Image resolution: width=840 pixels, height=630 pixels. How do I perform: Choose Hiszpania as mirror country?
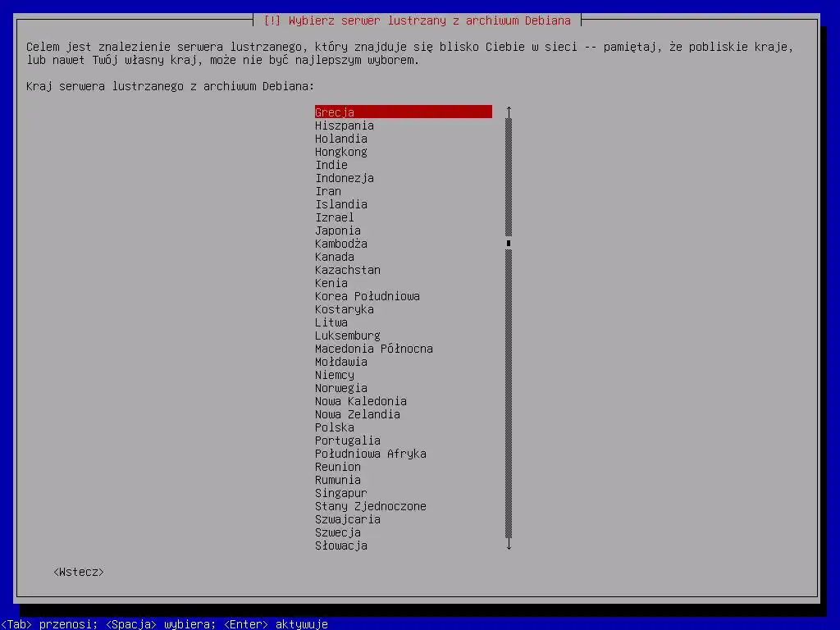click(x=404, y=126)
